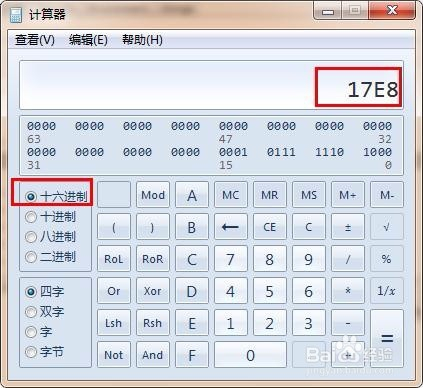Click the plus addition button
Image resolution: width=423 pixels, height=388 pixels.
(x=348, y=355)
